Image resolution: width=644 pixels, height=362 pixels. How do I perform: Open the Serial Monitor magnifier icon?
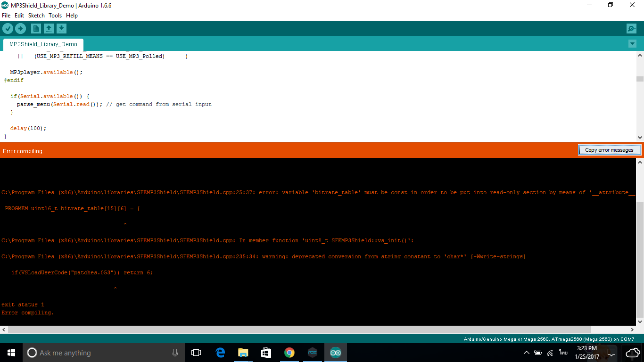pos(631,29)
